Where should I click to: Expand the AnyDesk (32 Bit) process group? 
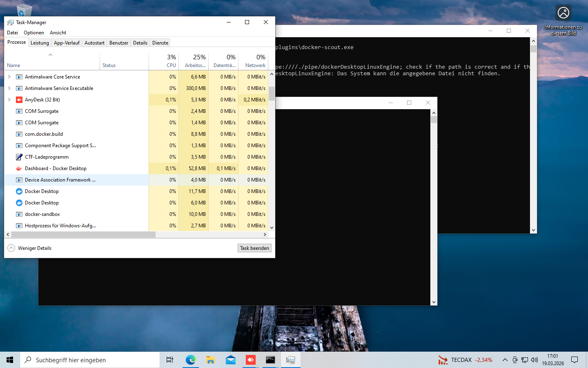(9, 100)
